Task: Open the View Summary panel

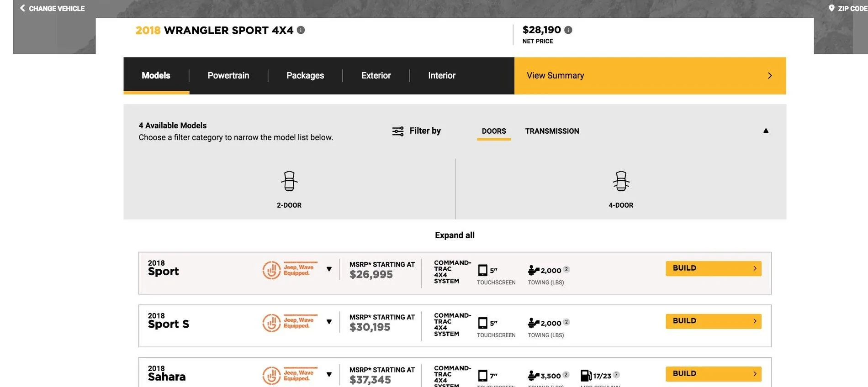Action: 650,76
